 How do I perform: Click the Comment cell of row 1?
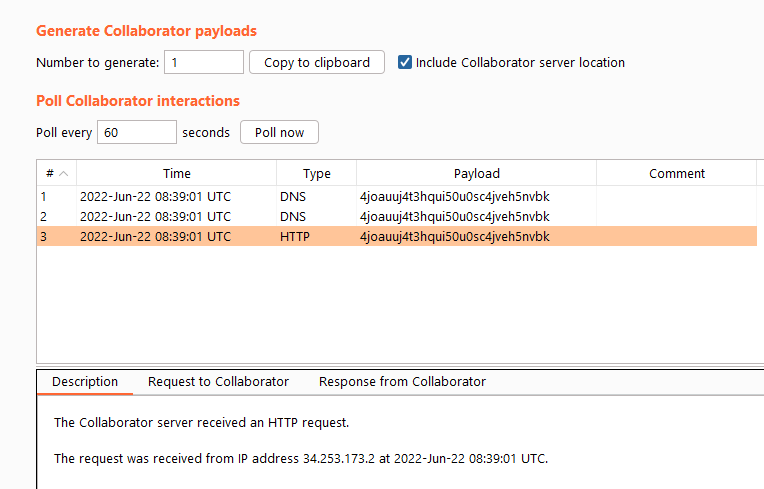[676, 197]
